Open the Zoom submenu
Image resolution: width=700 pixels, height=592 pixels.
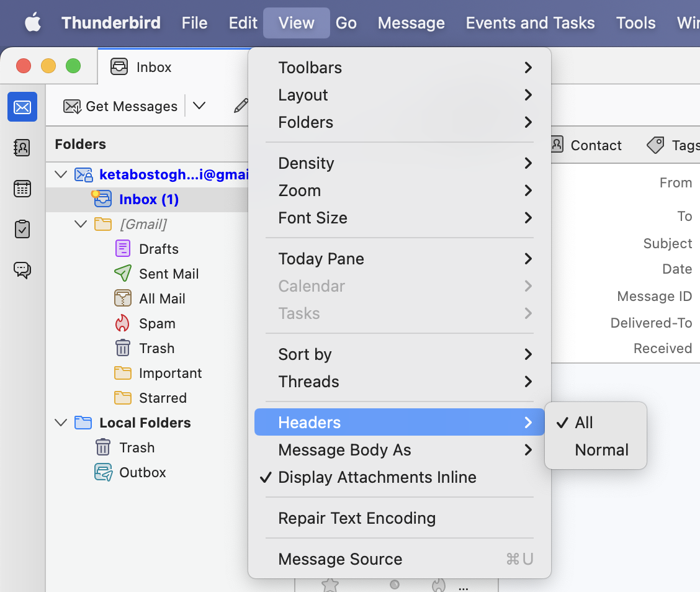click(300, 191)
